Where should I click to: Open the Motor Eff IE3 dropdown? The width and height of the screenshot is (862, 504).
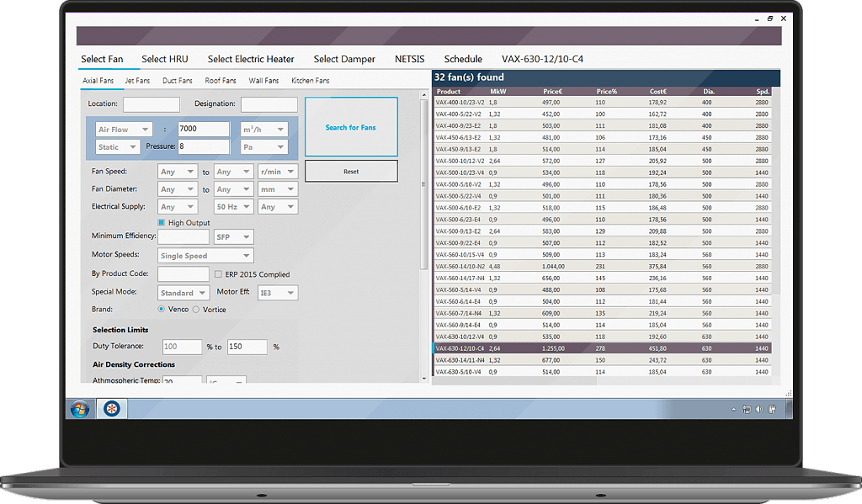coord(279,293)
